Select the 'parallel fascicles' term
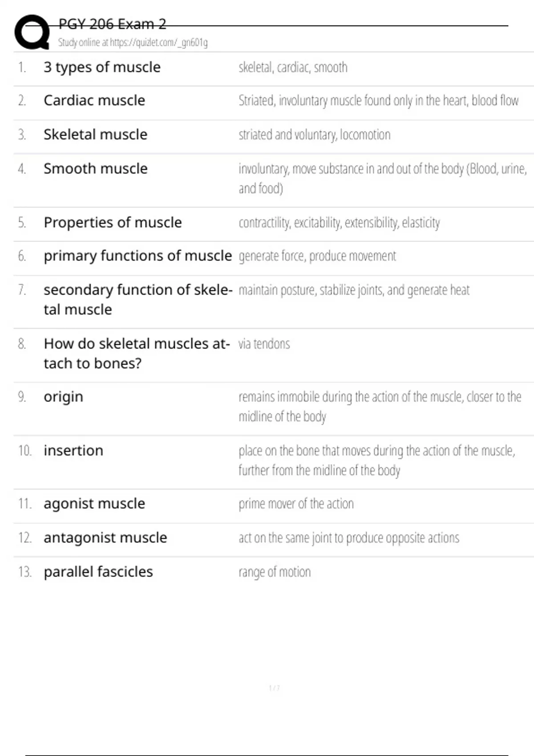Viewport: 534px width, 756px height. (98, 572)
